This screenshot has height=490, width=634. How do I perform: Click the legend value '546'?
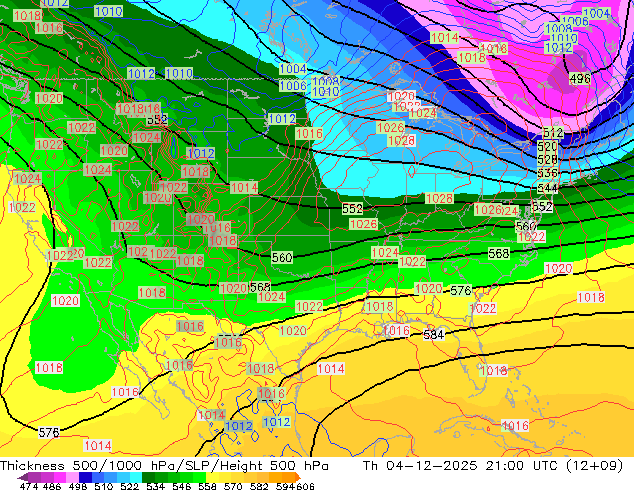click(x=182, y=486)
